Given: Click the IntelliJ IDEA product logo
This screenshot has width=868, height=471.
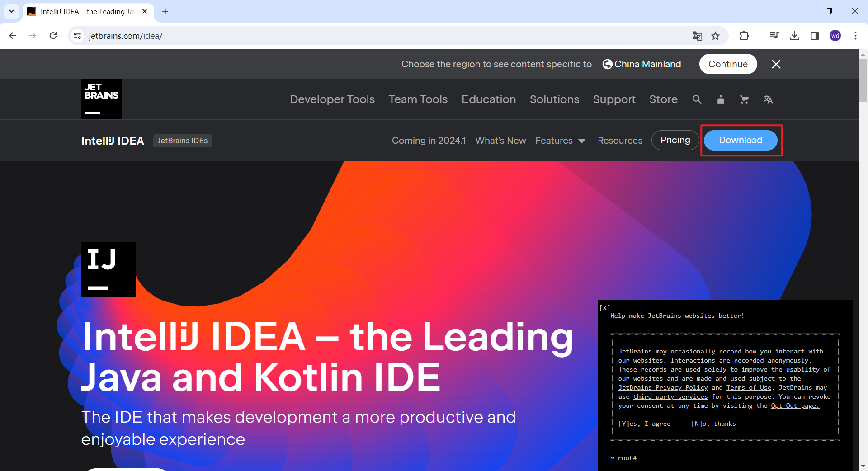Looking at the screenshot, I should click(x=108, y=269).
